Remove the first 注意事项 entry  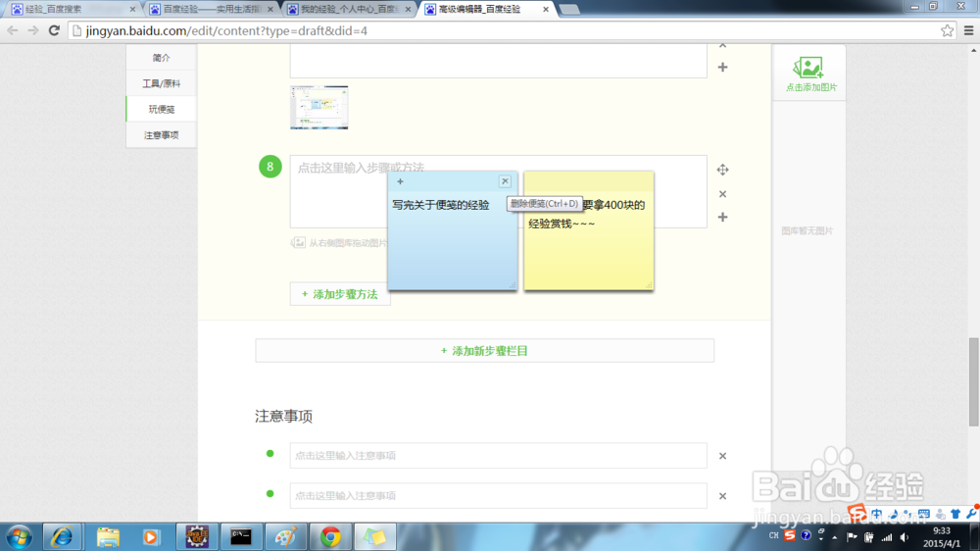(x=722, y=456)
